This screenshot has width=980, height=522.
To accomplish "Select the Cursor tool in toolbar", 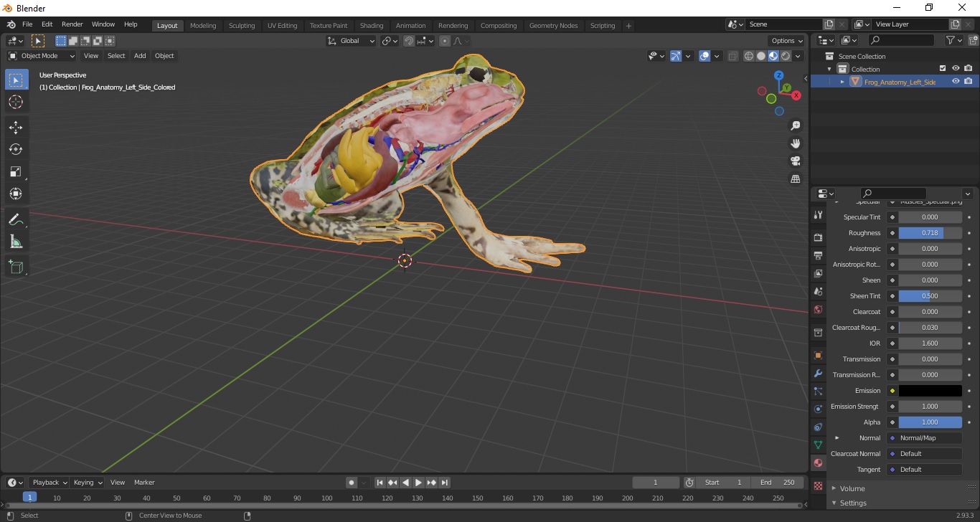I will [x=16, y=102].
